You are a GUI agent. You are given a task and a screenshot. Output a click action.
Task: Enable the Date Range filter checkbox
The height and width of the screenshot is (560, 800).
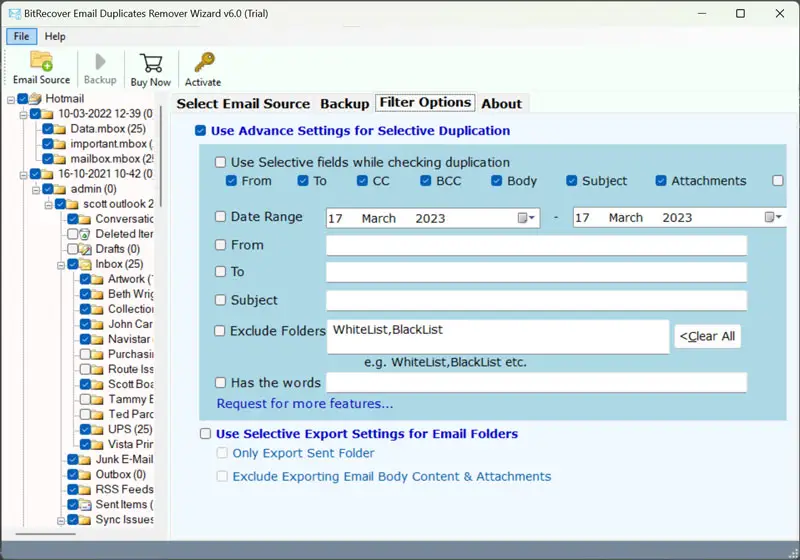tap(220, 217)
